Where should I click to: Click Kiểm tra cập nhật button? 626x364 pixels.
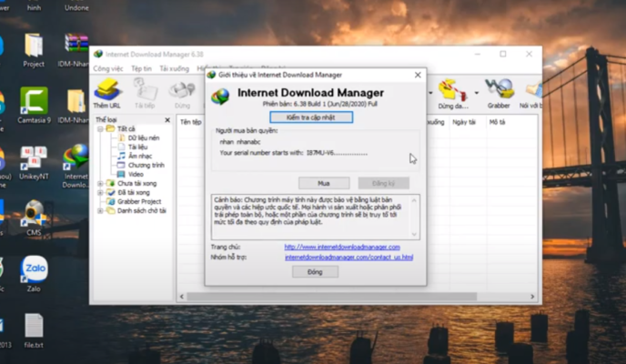pos(311,117)
